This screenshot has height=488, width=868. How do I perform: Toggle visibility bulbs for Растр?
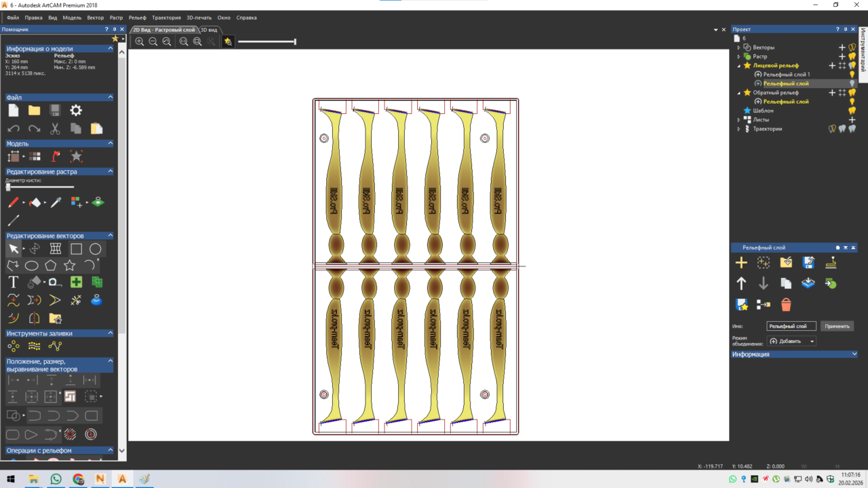pyautogui.click(x=852, y=56)
